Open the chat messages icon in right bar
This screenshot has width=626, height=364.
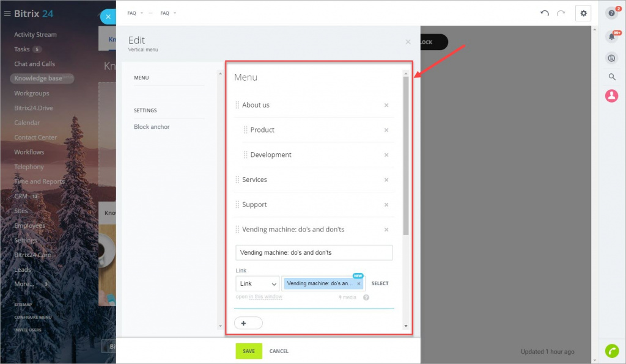coord(611,58)
